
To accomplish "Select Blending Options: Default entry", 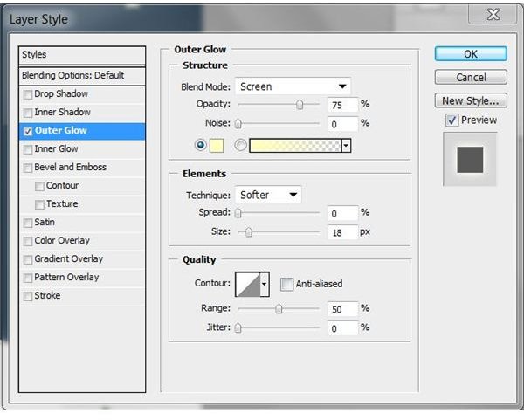I will coord(82,75).
